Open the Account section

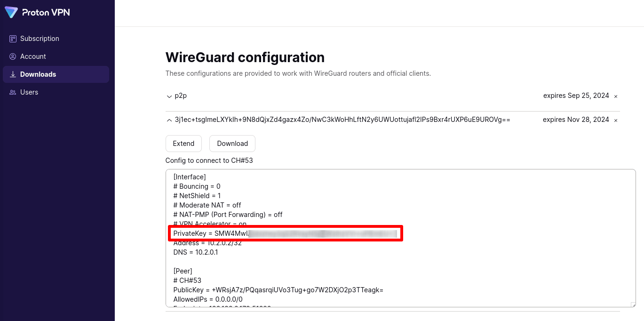click(33, 56)
